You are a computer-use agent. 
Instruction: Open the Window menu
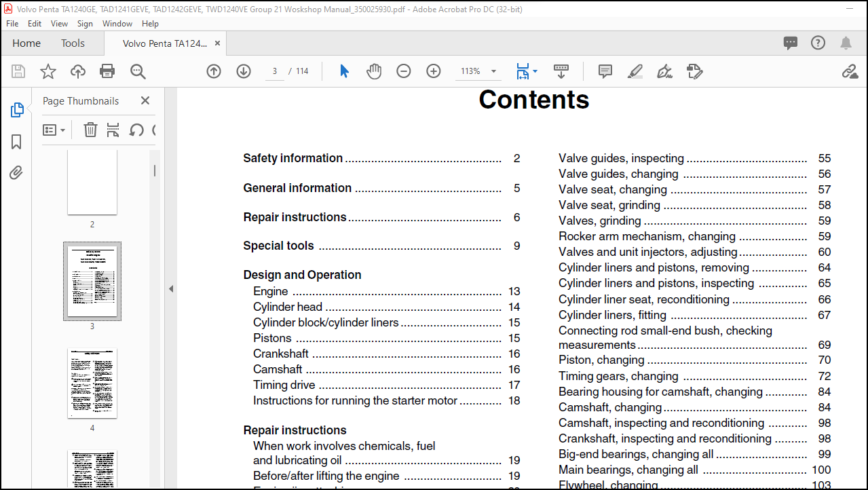coord(117,23)
